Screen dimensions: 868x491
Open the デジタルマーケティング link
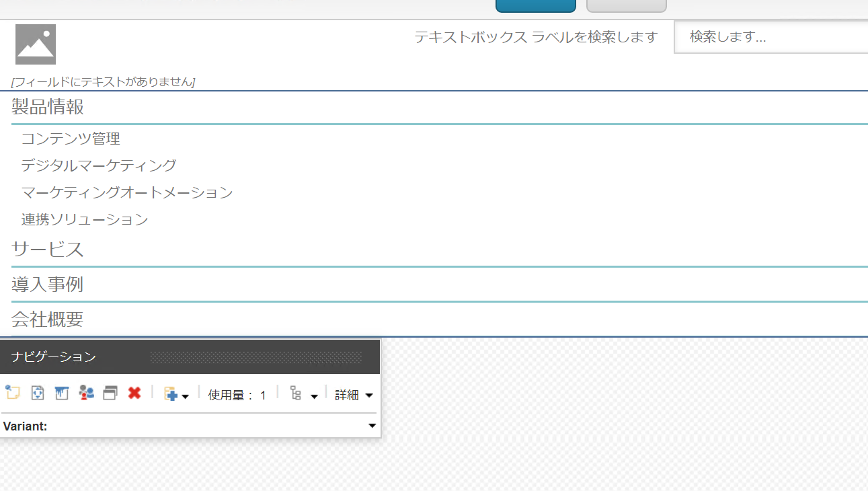(x=99, y=165)
